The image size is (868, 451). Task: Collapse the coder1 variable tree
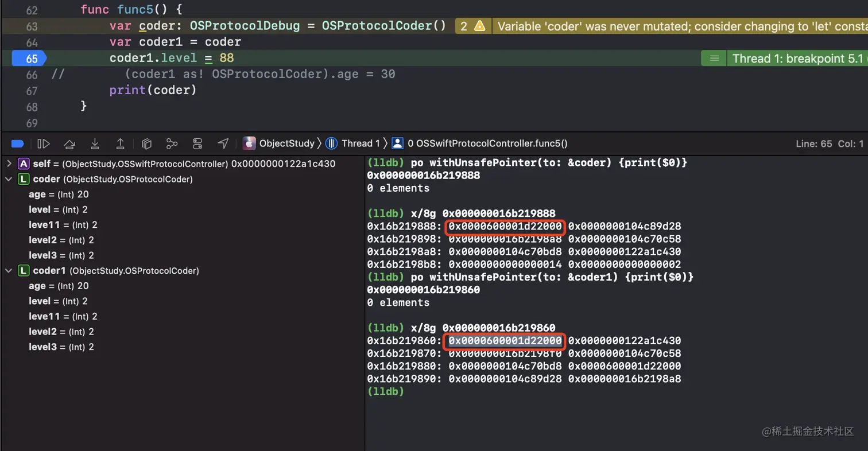(x=9, y=271)
